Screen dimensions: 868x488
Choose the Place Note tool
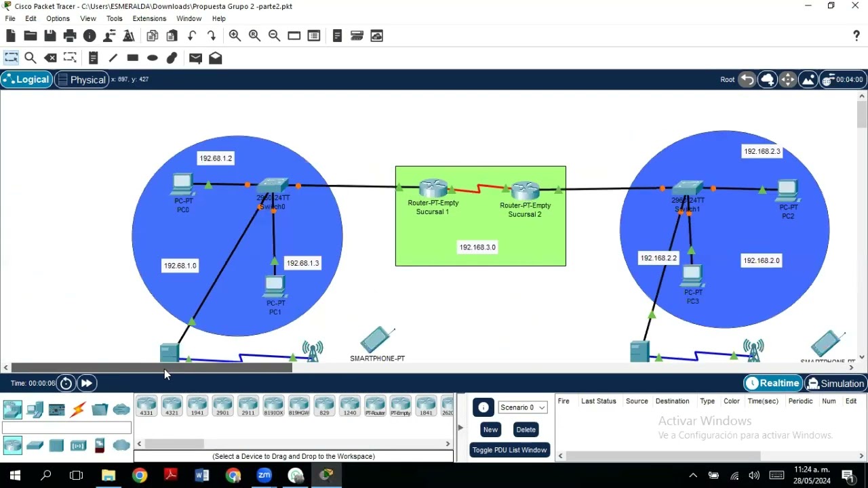pyautogui.click(x=94, y=58)
